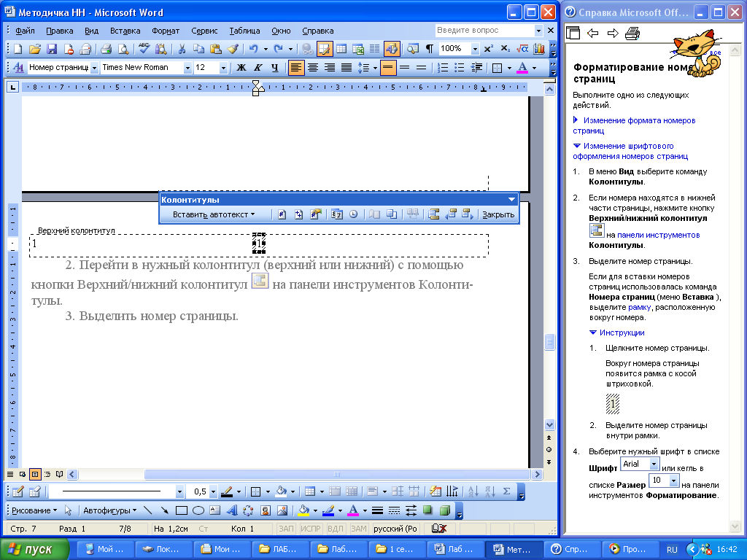The width and height of the screenshot is (747, 560).
Task: Apply font color from the formatting toolbar
Action: pyautogui.click(x=522, y=68)
